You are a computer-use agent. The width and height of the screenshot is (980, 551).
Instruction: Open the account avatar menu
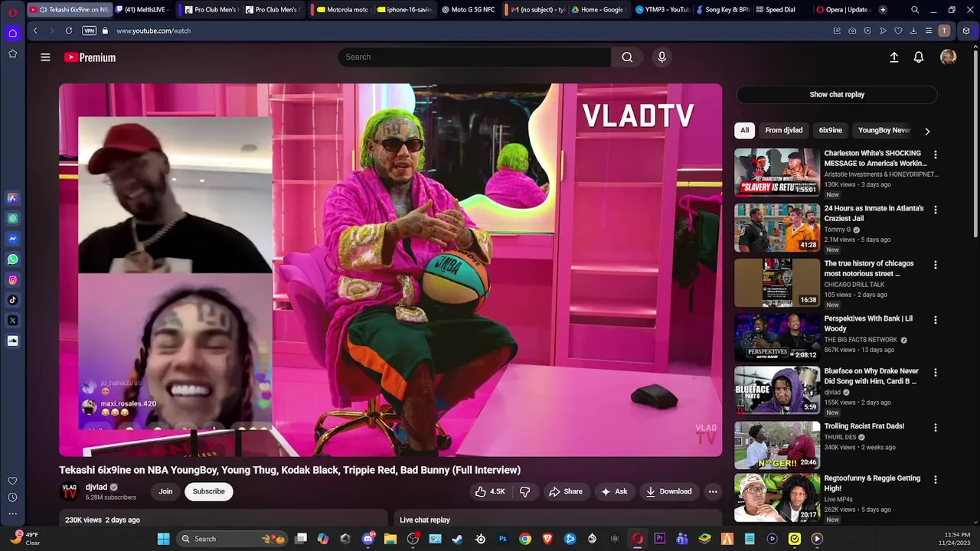(x=948, y=57)
